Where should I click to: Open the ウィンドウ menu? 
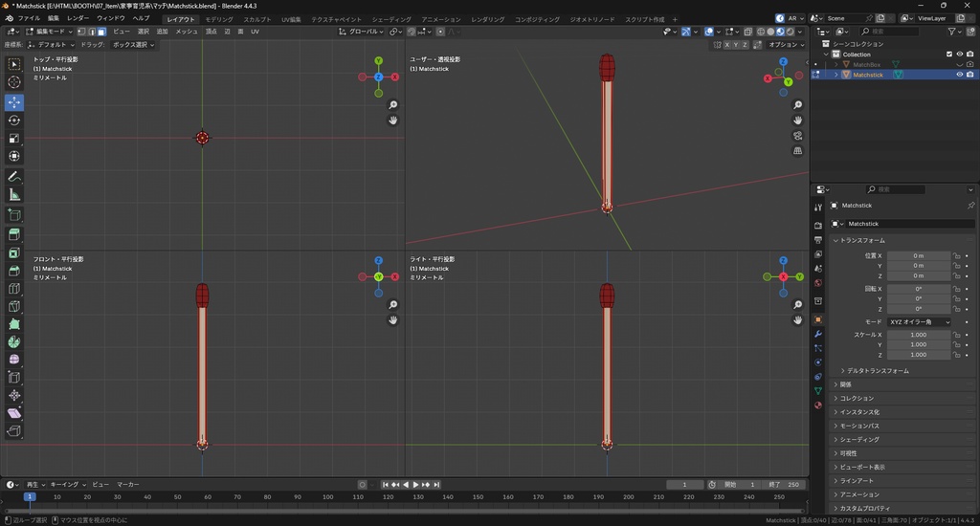click(111, 19)
